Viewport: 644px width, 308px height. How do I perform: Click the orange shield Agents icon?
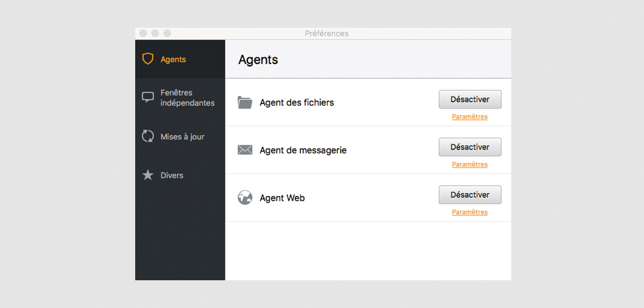pos(148,59)
